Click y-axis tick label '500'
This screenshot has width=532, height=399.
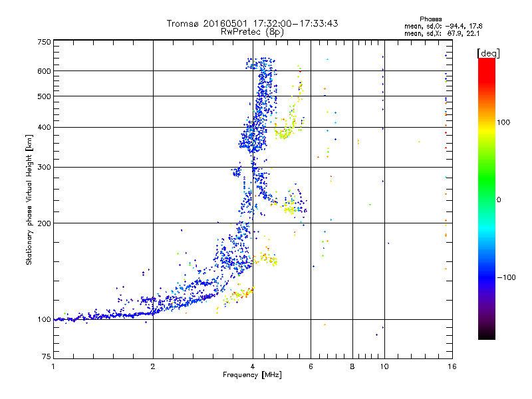[x=45, y=96]
